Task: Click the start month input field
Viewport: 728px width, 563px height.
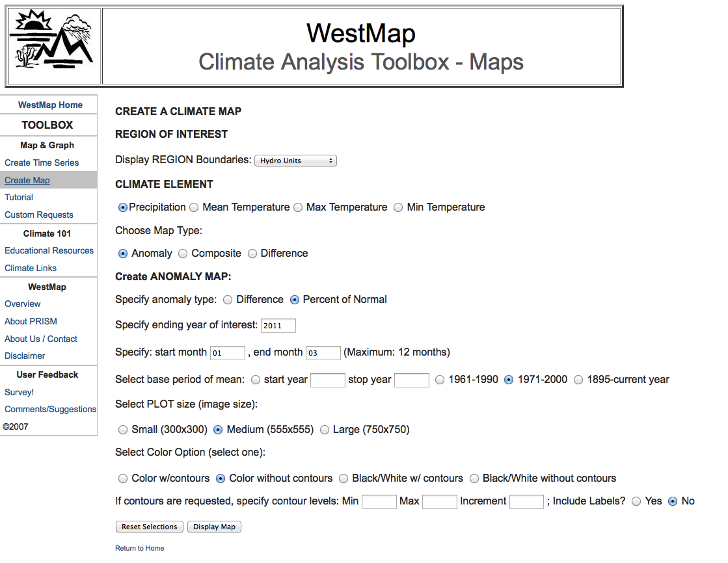Action: [x=228, y=353]
